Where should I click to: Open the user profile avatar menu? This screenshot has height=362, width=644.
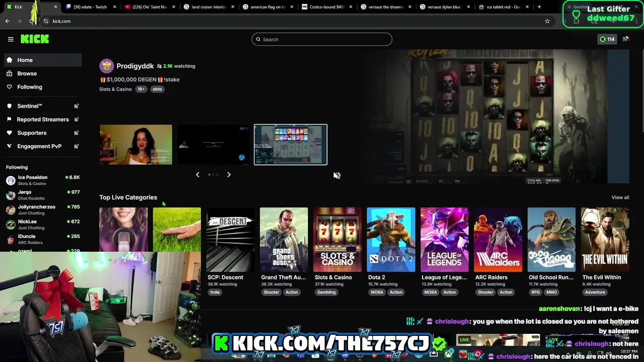point(626,39)
